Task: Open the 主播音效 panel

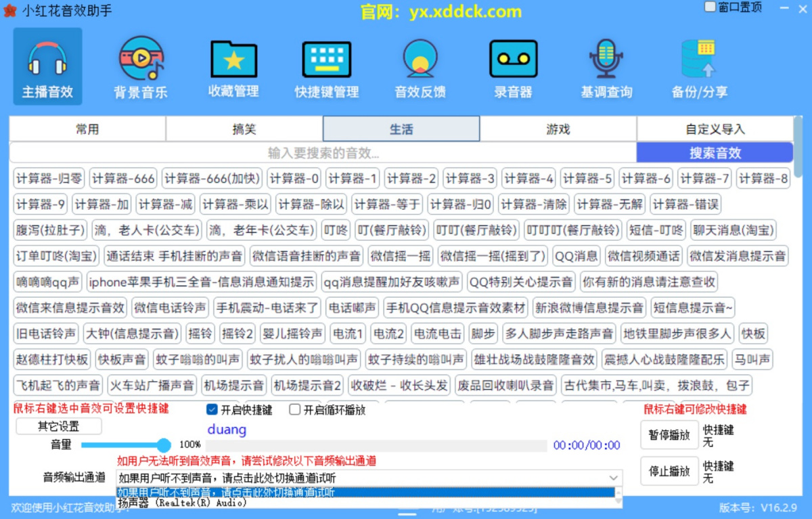Action: tap(47, 66)
